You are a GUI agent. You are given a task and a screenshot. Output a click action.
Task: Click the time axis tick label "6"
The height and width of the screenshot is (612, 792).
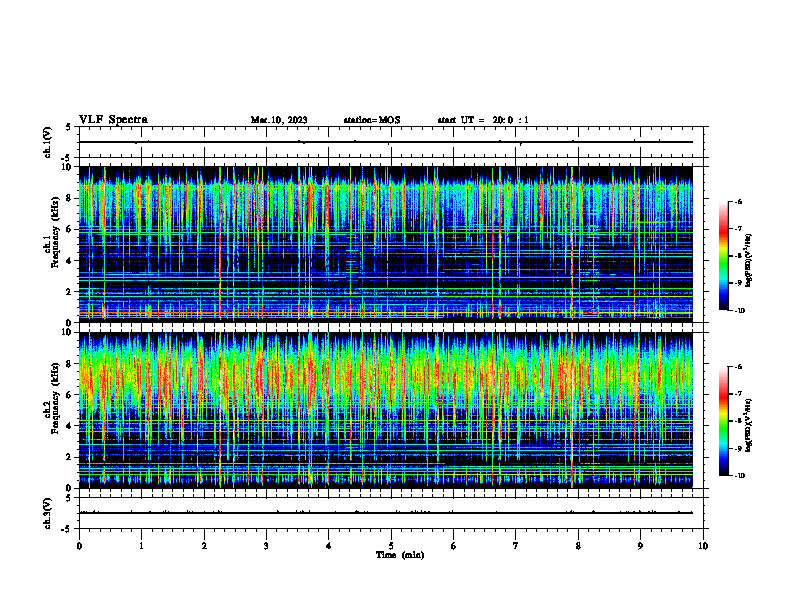[454, 546]
